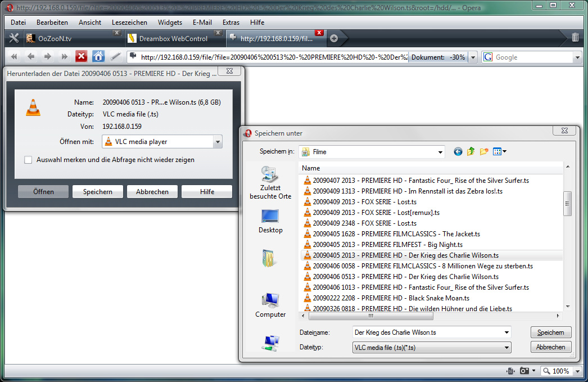Expand the Dateityp dropdown
This screenshot has height=382, width=588.
click(506, 348)
